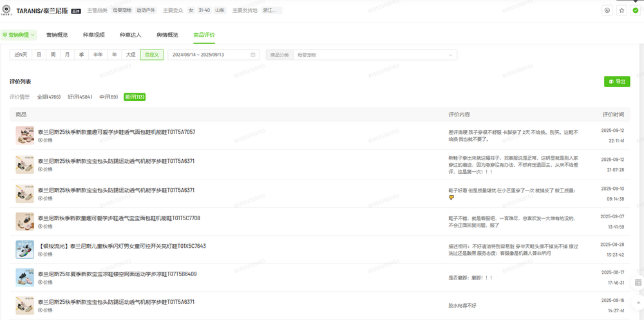
Task: Click the price icon under product T07T5B6409
Action: pos(40,282)
